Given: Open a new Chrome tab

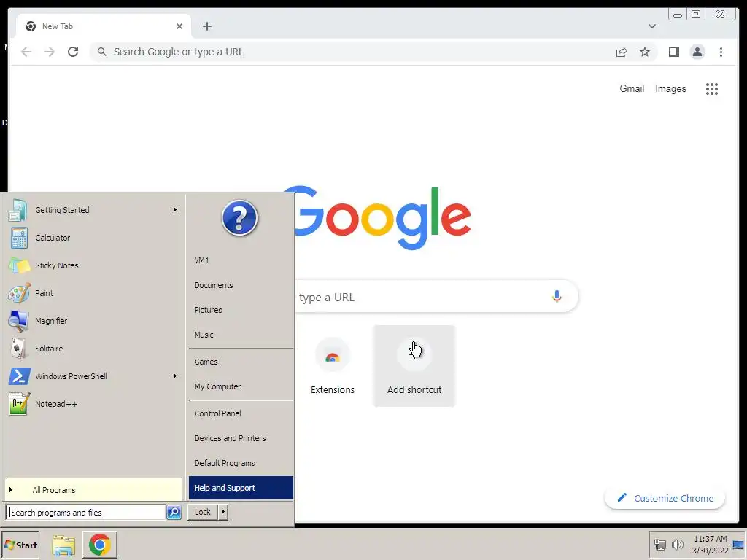Looking at the screenshot, I should click(206, 26).
